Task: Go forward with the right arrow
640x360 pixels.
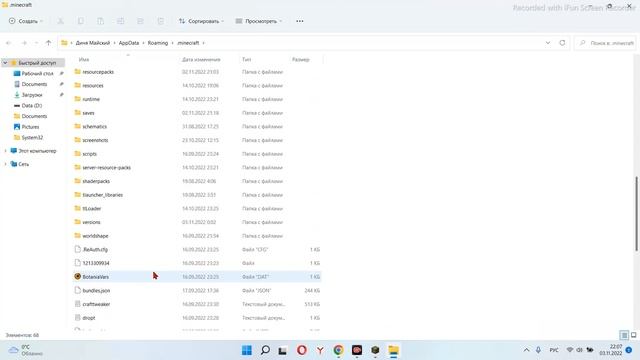Action: (24, 43)
